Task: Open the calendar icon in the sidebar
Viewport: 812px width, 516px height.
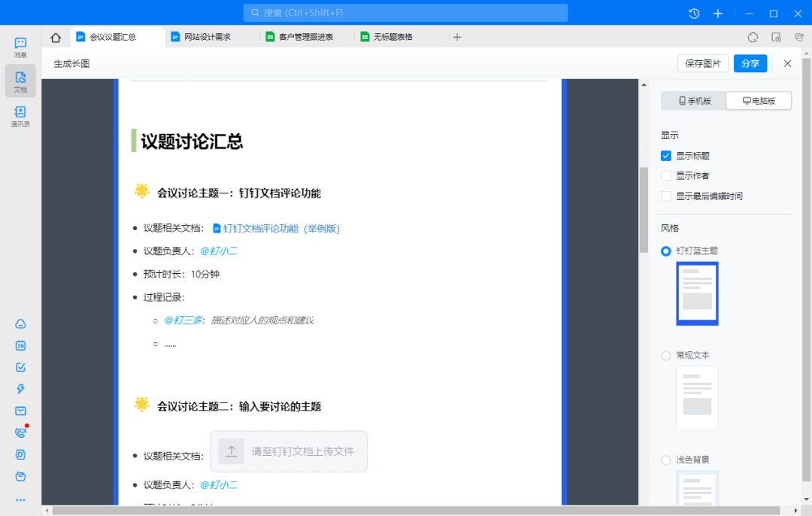Action: click(20, 345)
